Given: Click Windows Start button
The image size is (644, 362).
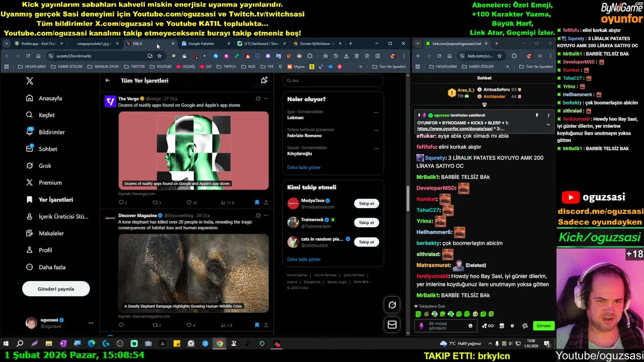Looking at the screenshot, I should (6, 344).
